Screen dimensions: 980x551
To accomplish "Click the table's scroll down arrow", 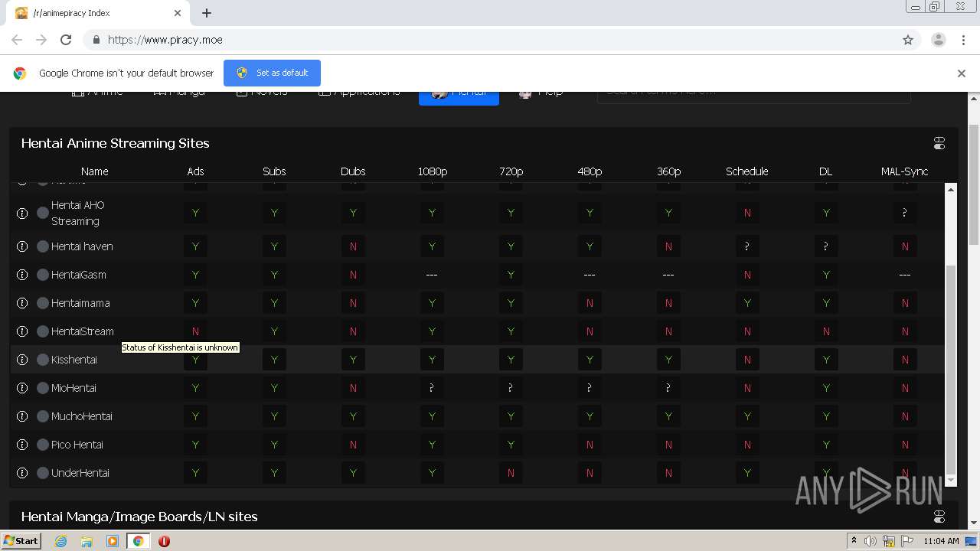I will click(951, 480).
